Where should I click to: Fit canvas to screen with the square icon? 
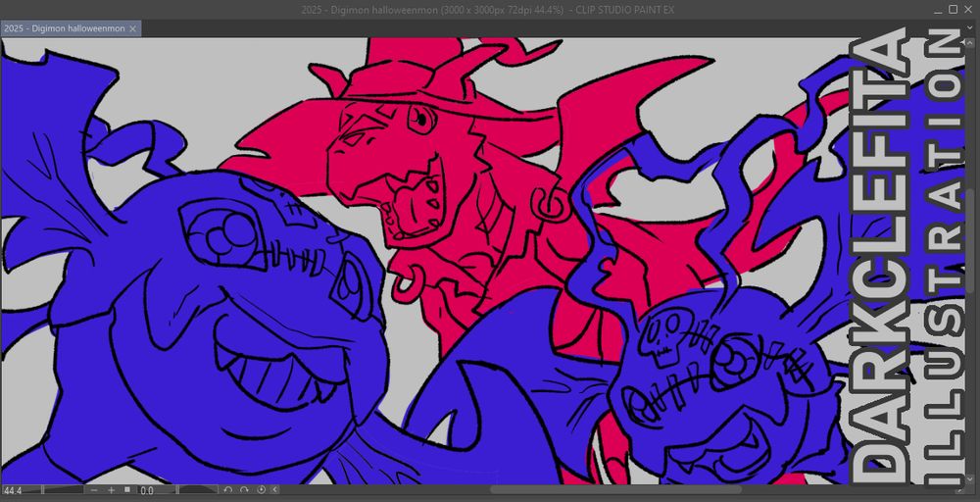(126, 490)
